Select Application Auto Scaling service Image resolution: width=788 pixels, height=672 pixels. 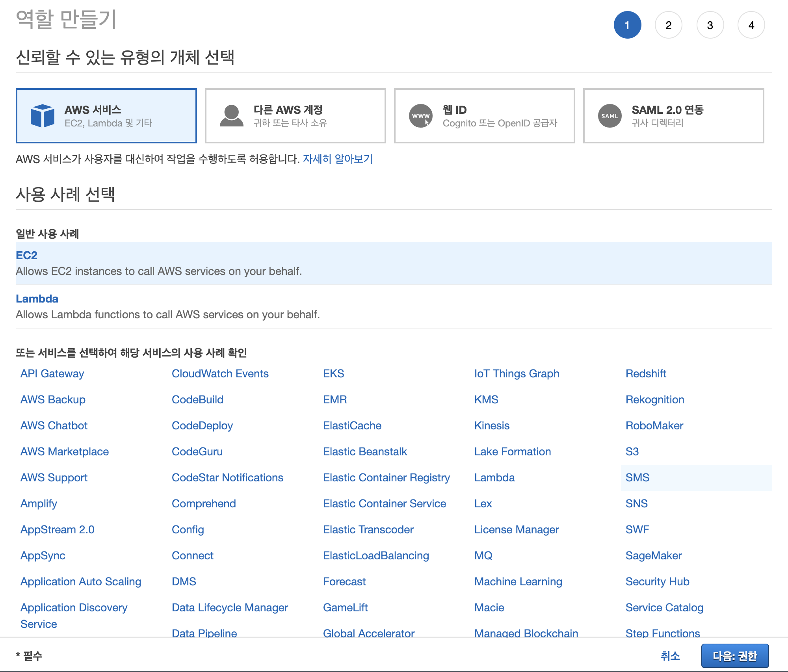tap(81, 581)
